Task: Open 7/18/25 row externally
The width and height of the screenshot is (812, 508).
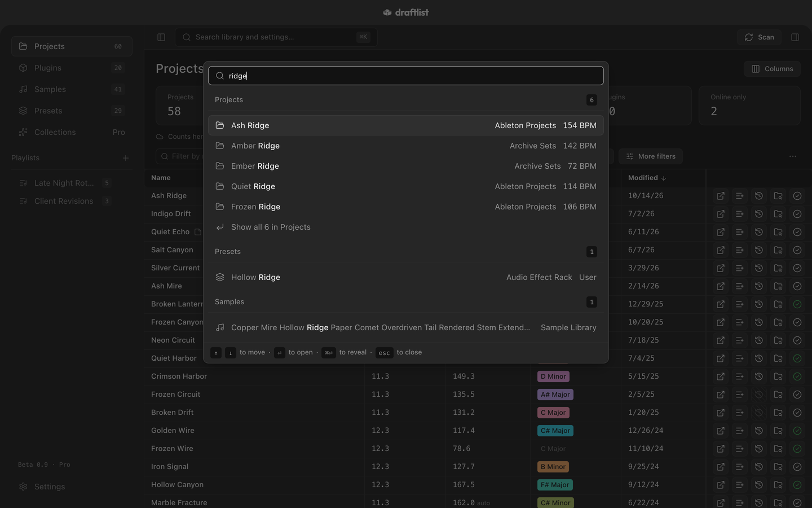Action: [721, 340]
